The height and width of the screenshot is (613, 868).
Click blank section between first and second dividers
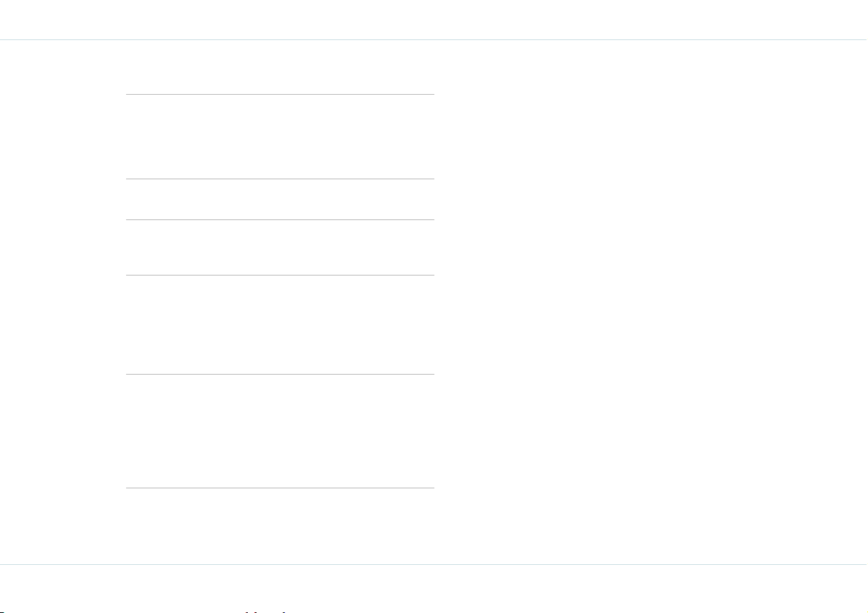280,137
